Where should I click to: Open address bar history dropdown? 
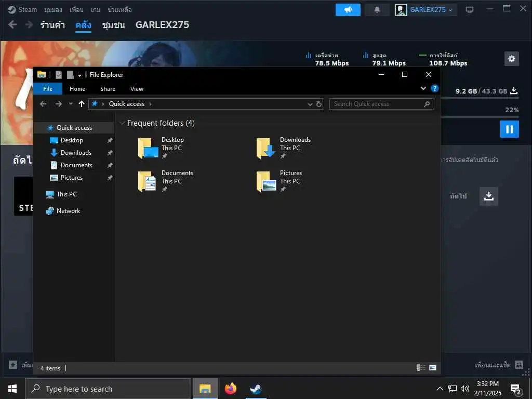(310, 104)
